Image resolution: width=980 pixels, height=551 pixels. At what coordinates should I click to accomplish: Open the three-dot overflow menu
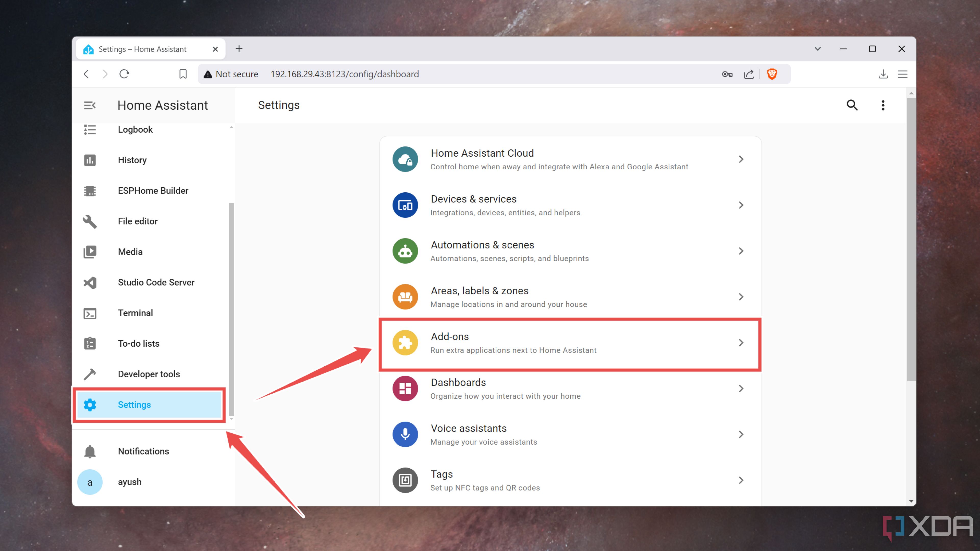pos(883,105)
